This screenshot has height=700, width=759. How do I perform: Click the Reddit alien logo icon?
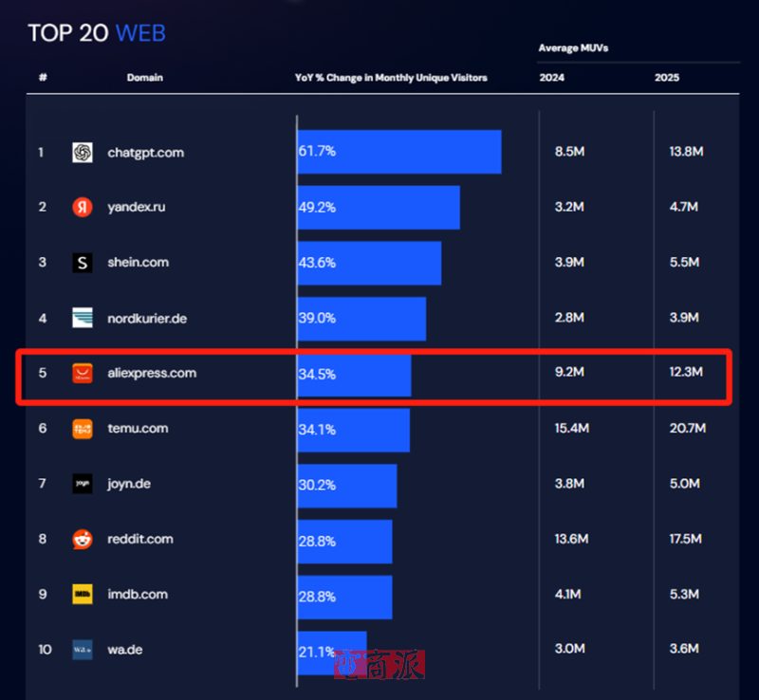[83, 539]
